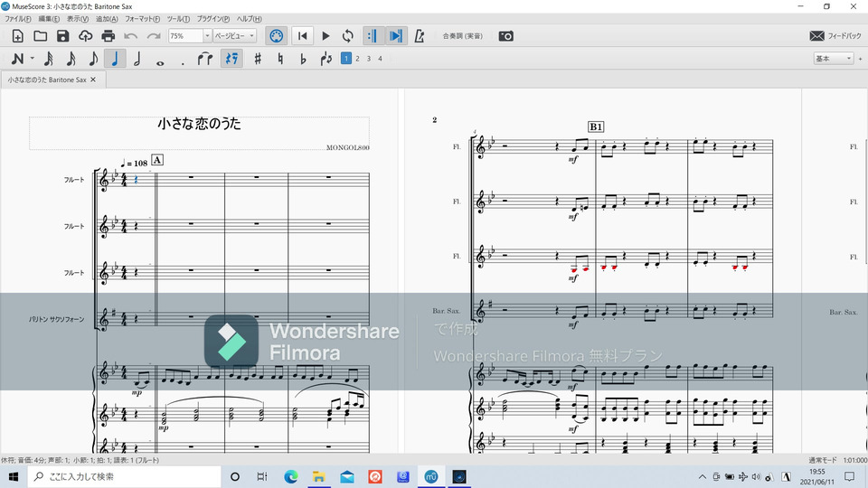Select the title text 小さな恋のうた
The width and height of the screenshot is (868, 488).
coord(199,124)
